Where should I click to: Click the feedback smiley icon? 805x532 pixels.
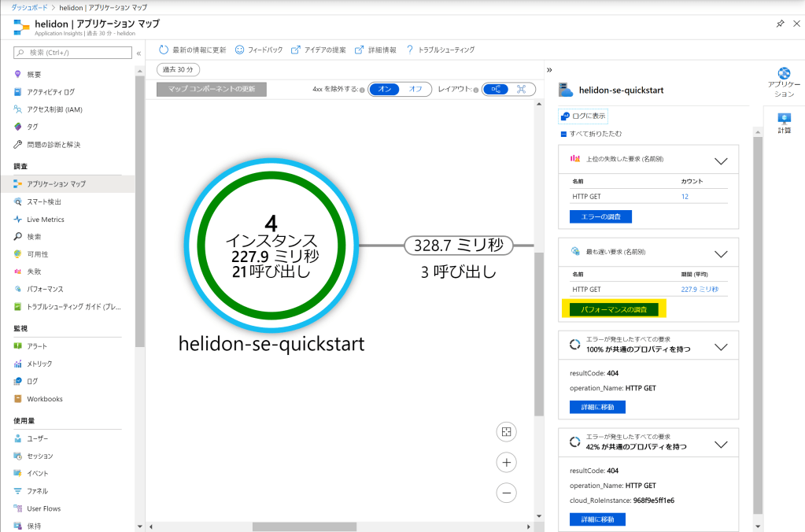239,50
